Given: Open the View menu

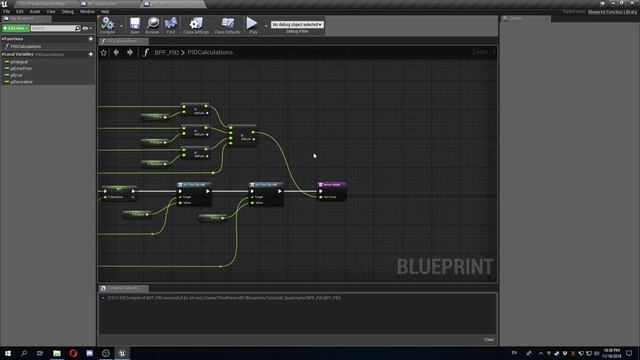Looking at the screenshot, I should click(51, 11).
